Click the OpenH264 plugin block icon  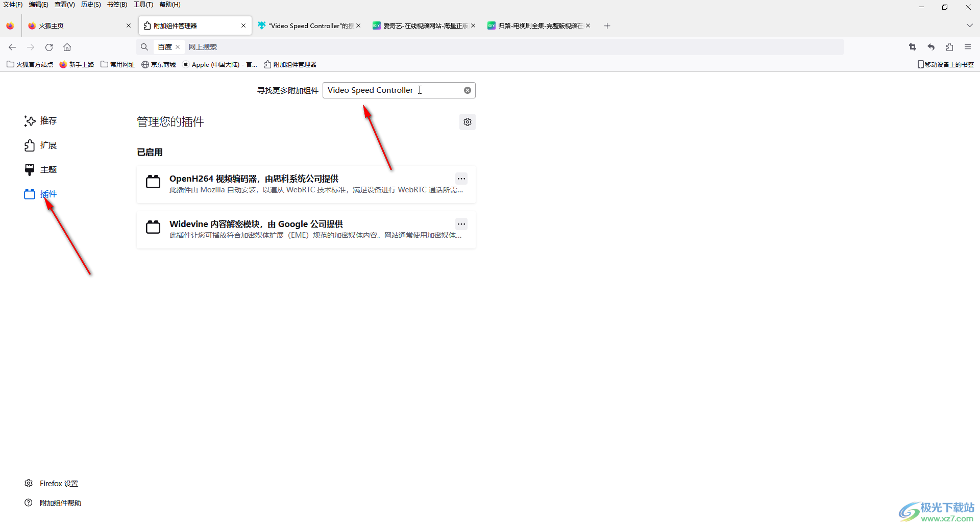(153, 182)
